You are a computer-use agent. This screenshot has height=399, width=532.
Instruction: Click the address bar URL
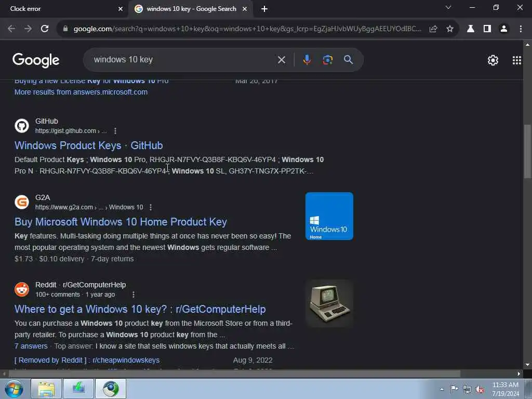point(247,29)
